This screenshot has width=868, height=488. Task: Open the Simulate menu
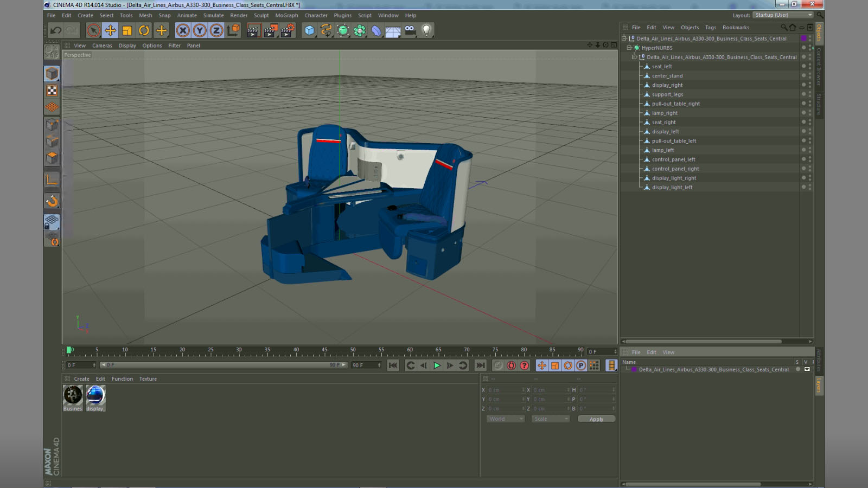click(x=213, y=15)
